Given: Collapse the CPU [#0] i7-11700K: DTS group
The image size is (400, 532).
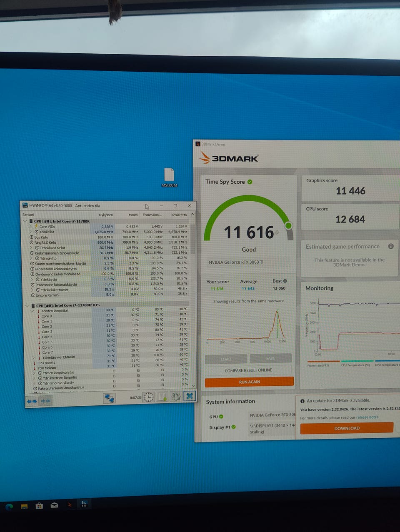Looking at the screenshot, I should pos(27,305).
